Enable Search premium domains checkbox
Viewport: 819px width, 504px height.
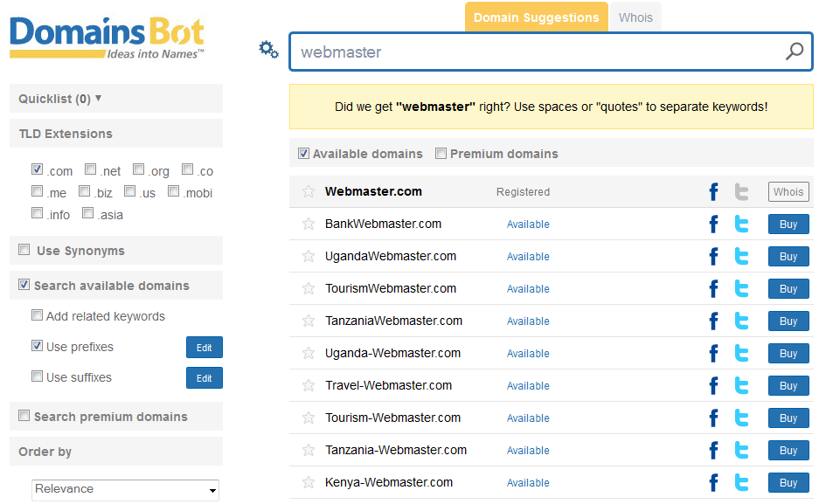coord(24,415)
